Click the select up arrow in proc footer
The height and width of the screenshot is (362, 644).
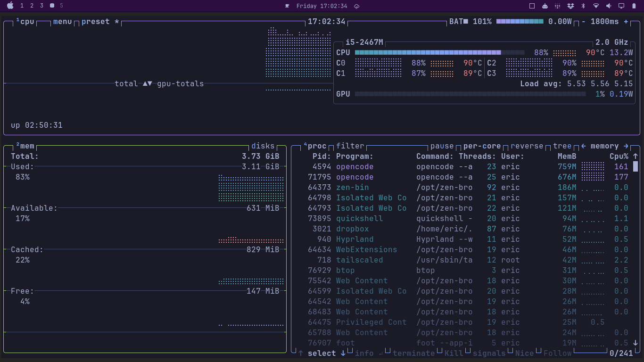point(301,354)
